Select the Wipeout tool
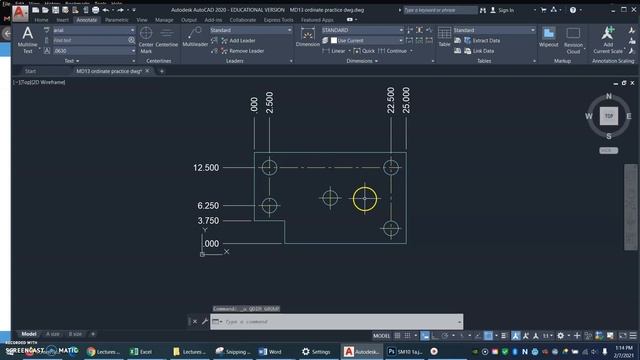640x360 pixels. 549,38
